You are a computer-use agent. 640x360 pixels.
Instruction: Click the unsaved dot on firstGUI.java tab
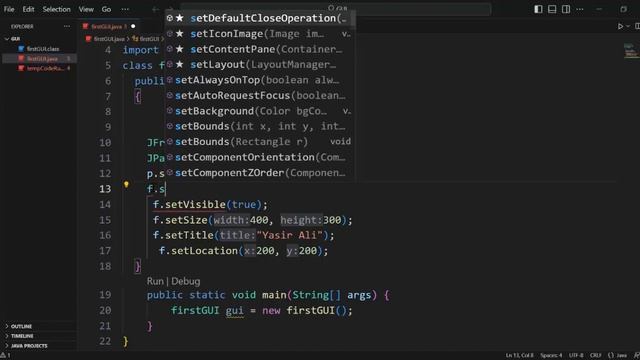pos(133,26)
